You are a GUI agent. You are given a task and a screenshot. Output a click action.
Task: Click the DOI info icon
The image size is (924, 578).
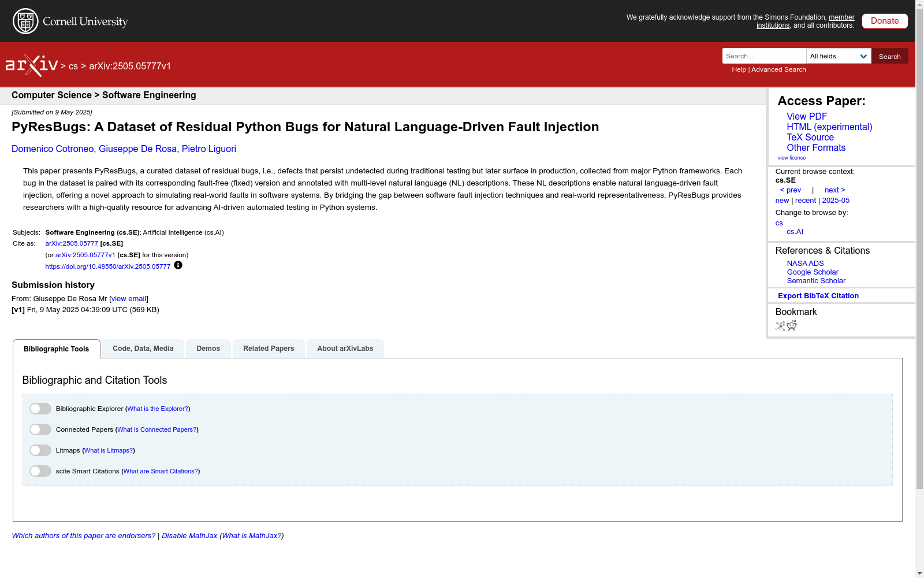click(178, 265)
